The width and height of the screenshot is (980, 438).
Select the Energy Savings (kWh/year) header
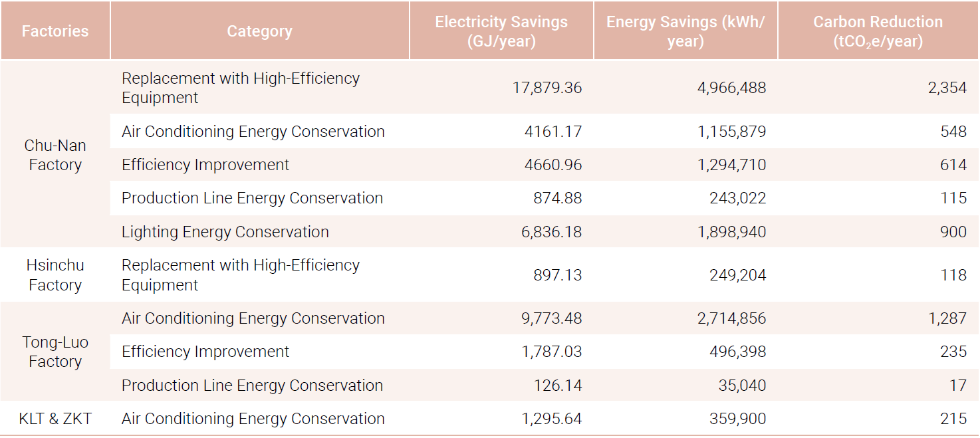click(x=685, y=31)
